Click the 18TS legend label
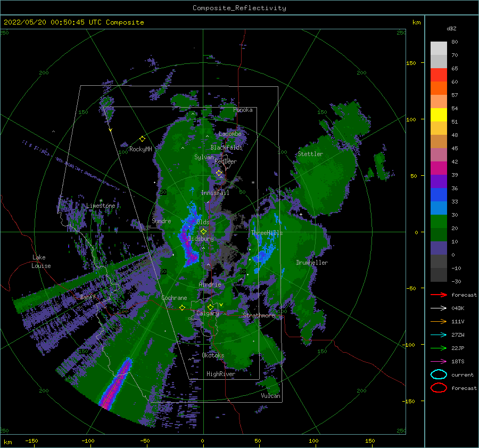This screenshot has width=479, height=448. click(x=458, y=362)
